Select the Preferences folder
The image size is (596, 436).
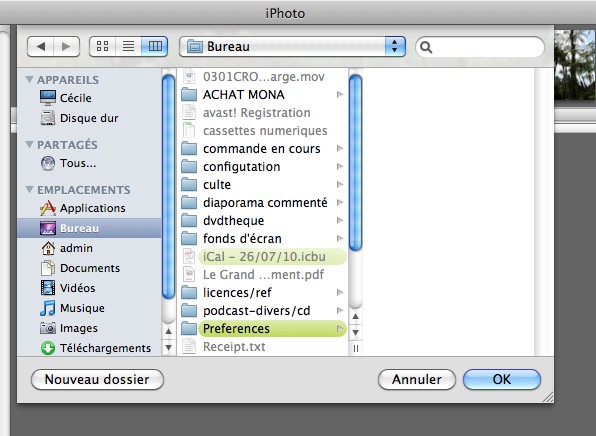point(263,328)
